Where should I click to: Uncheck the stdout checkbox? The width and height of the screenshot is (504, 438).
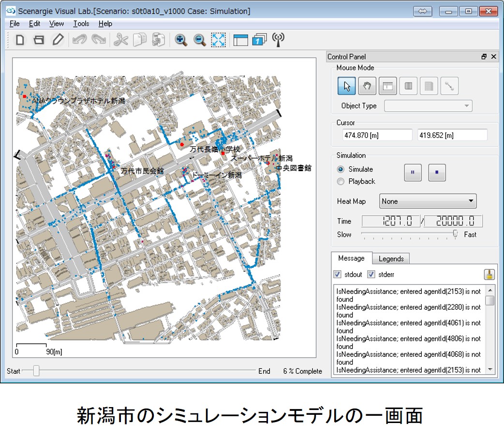338,275
